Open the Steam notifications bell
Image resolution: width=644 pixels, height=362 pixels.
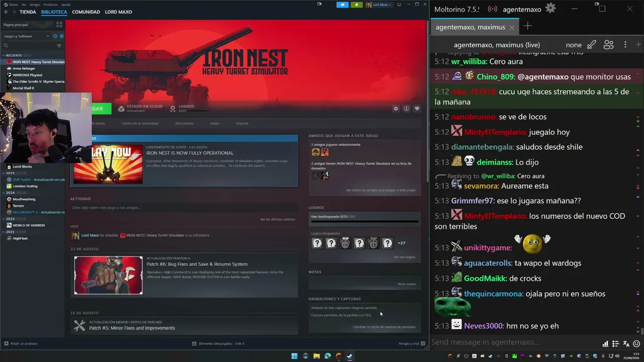coord(357,5)
